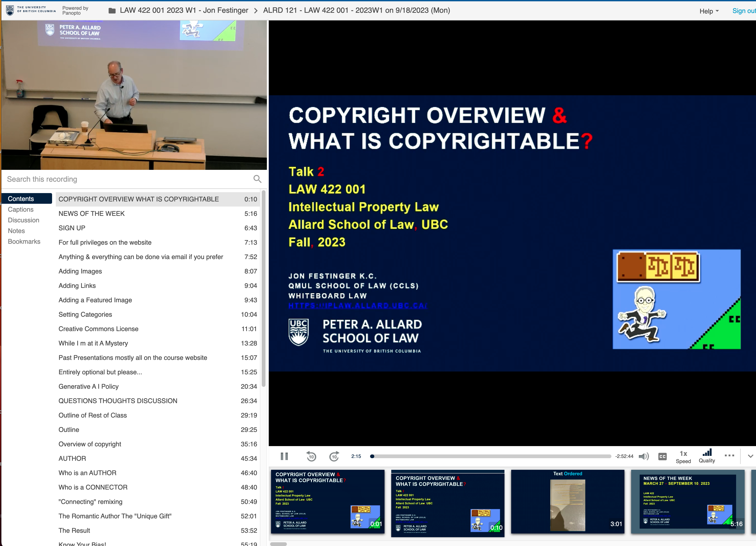The image size is (756, 546).
Task: Open the 1x Speed selector
Action: (x=683, y=457)
